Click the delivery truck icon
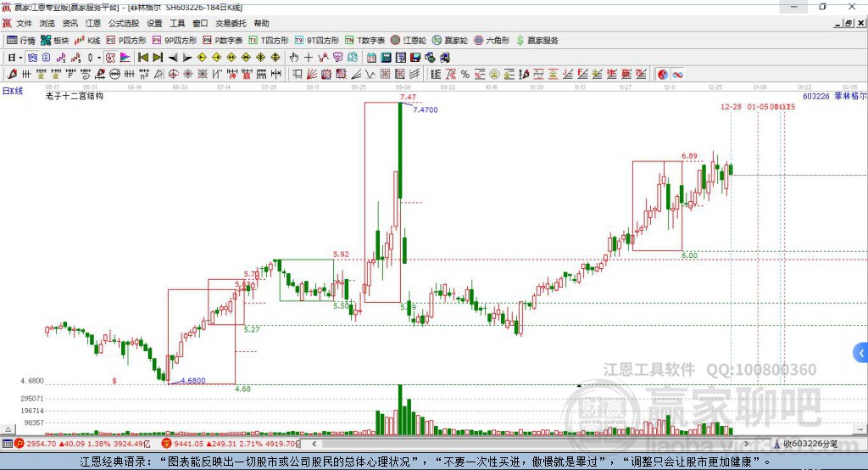The width and height of the screenshot is (868, 470). tap(444, 58)
